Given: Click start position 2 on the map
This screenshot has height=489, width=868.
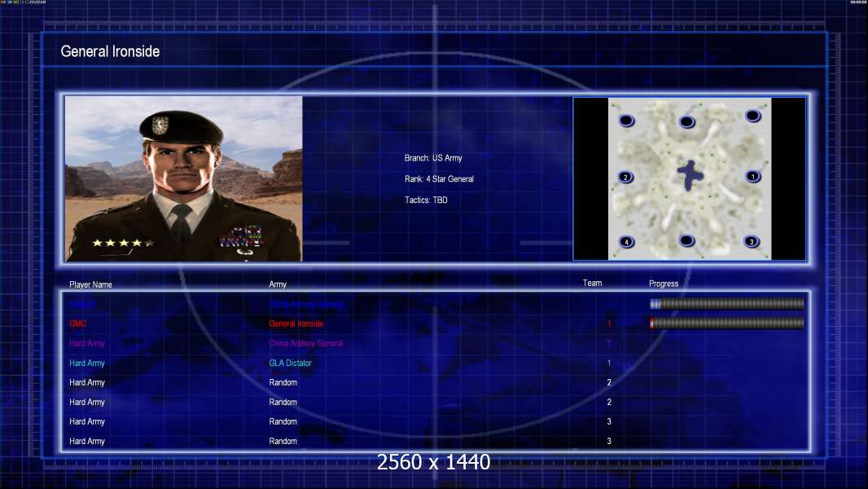Looking at the screenshot, I should pos(625,177).
